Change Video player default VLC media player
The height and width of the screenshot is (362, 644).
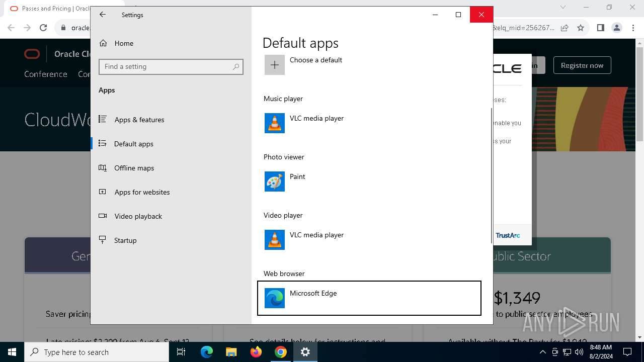click(369, 240)
